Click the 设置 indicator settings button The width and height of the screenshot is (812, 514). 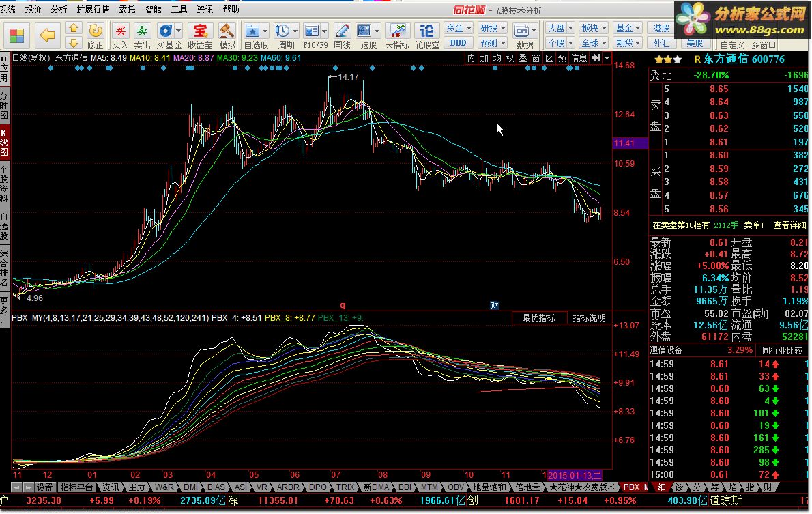pos(45,487)
